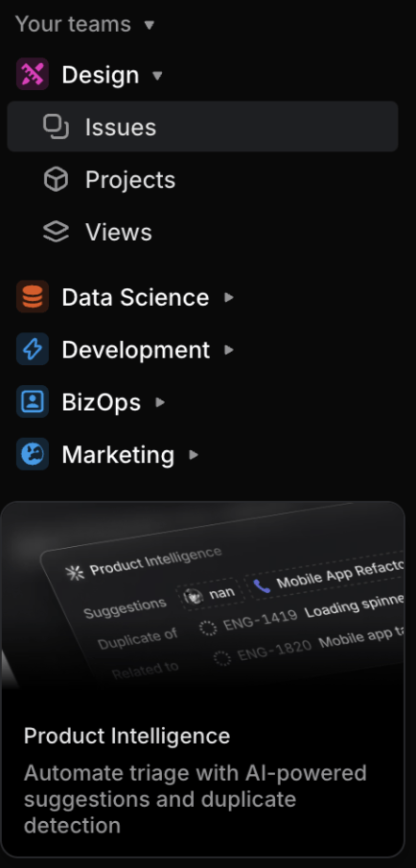The width and height of the screenshot is (416, 868).
Task: Collapse the Your teams section arrow
Action: [149, 25]
